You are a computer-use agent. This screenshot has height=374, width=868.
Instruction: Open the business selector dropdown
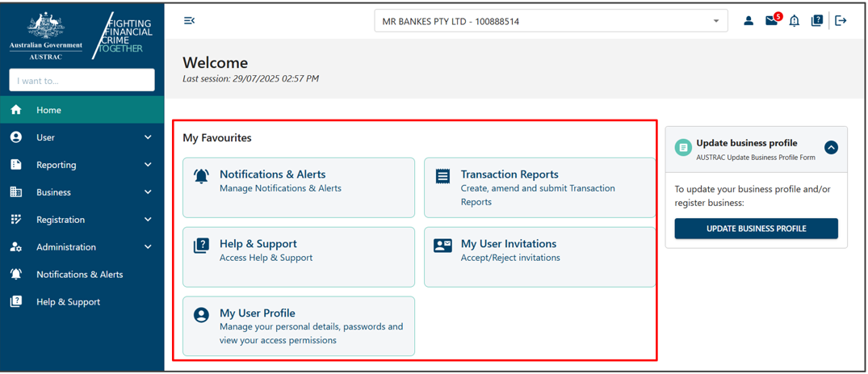coord(551,21)
